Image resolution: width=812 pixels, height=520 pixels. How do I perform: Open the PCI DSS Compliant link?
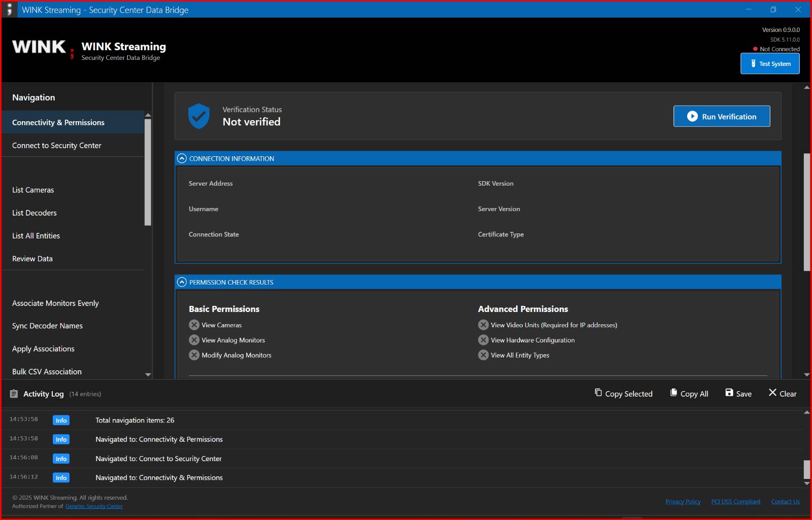pyautogui.click(x=736, y=502)
